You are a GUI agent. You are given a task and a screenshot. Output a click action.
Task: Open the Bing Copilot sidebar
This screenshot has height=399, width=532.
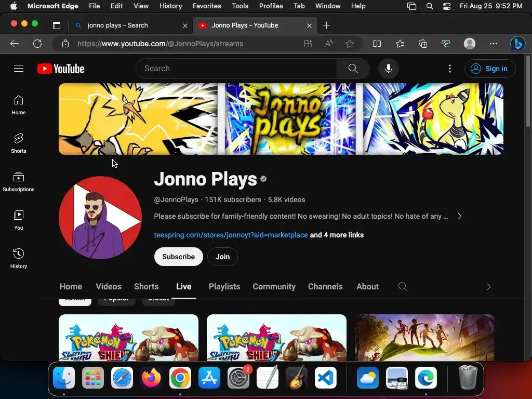coord(518,44)
